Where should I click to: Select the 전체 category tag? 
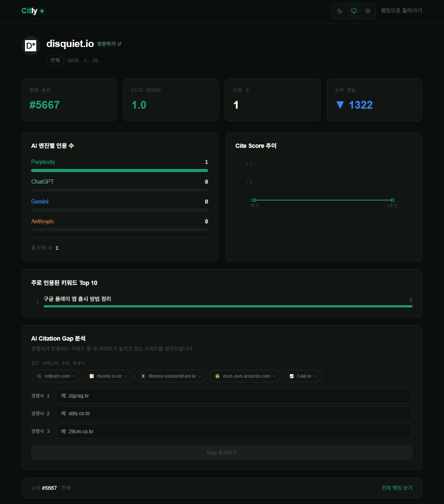[x=55, y=60]
